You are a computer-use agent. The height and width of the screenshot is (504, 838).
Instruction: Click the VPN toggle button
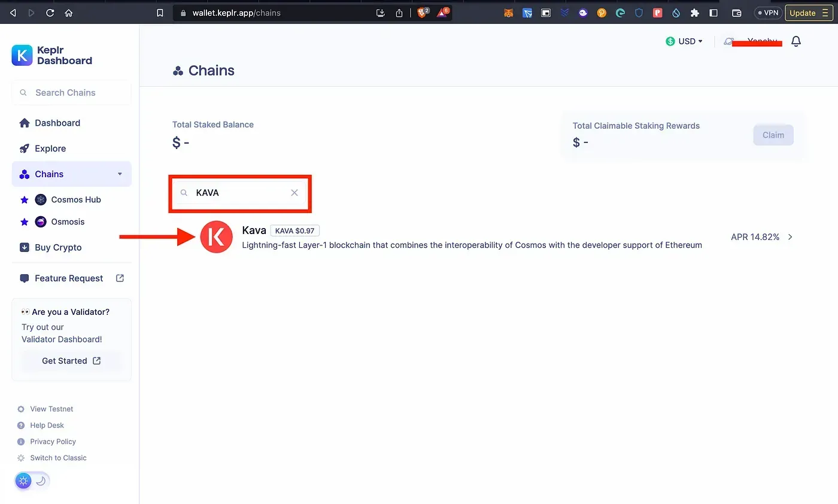(767, 13)
